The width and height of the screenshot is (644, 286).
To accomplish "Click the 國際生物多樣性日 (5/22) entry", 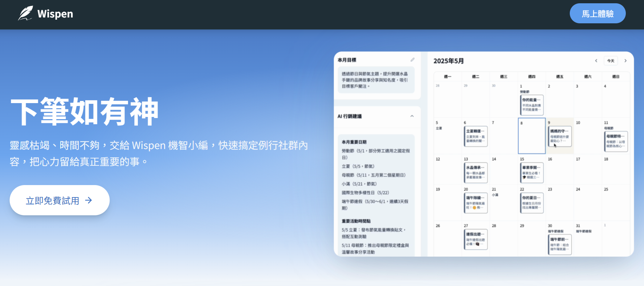I will pos(365,193).
